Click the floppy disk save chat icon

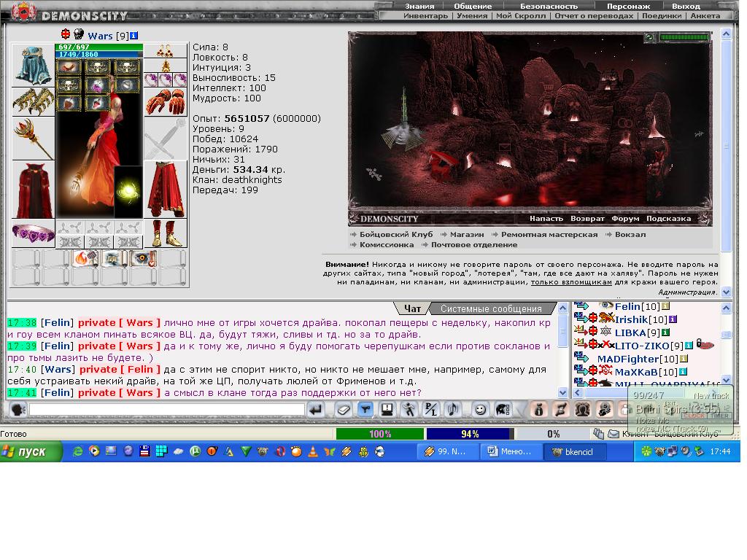(x=387, y=410)
